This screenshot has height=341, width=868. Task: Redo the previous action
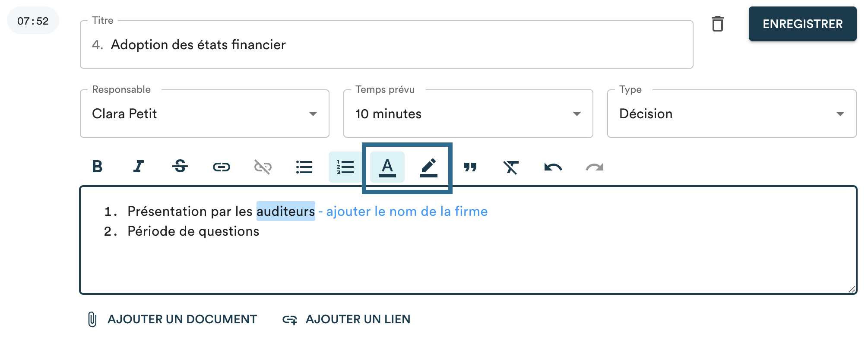[595, 167]
